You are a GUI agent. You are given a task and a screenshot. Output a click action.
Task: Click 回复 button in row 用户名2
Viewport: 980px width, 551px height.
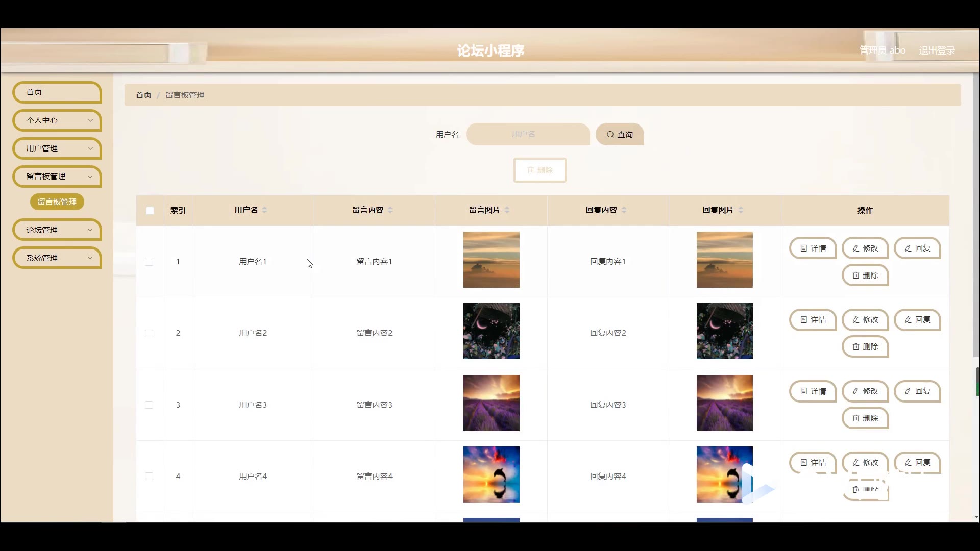point(917,320)
